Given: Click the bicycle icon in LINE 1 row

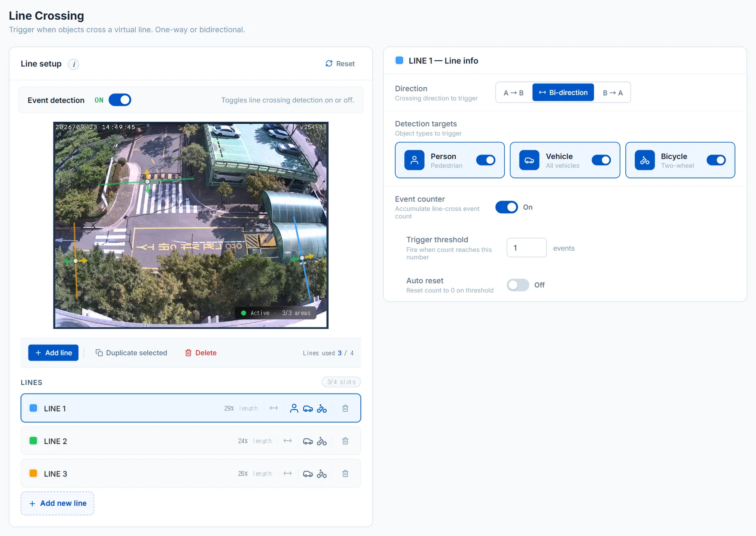Looking at the screenshot, I should [x=322, y=408].
